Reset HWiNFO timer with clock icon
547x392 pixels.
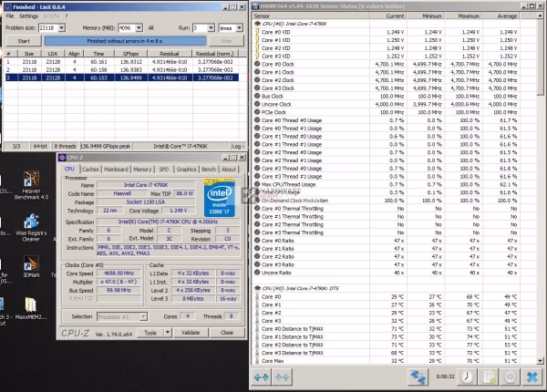point(467,377)
